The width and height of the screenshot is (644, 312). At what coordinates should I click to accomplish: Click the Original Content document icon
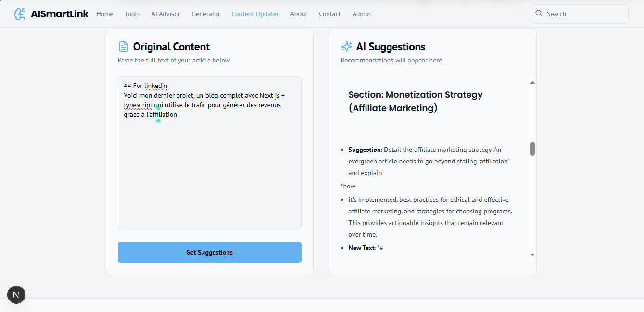[x=124, y=47]
